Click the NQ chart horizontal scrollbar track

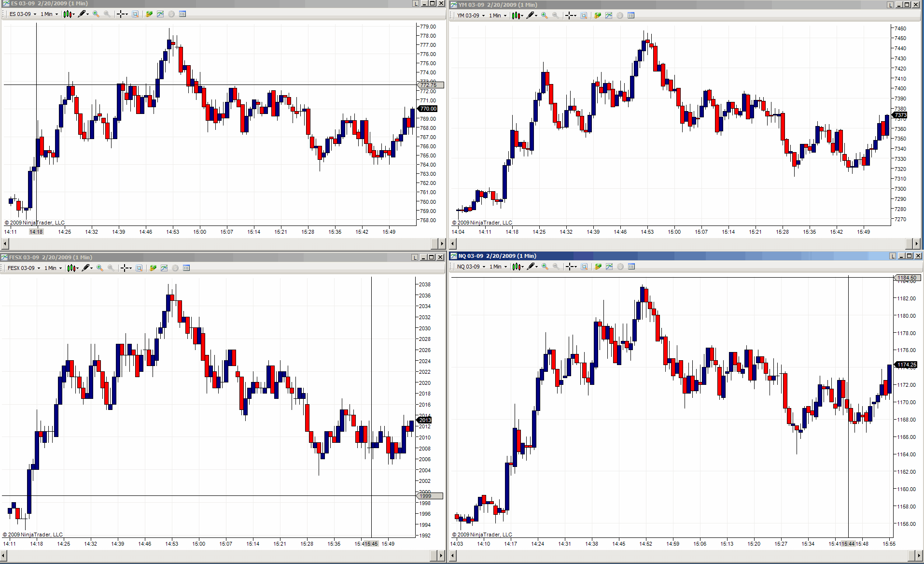(683, 556)
